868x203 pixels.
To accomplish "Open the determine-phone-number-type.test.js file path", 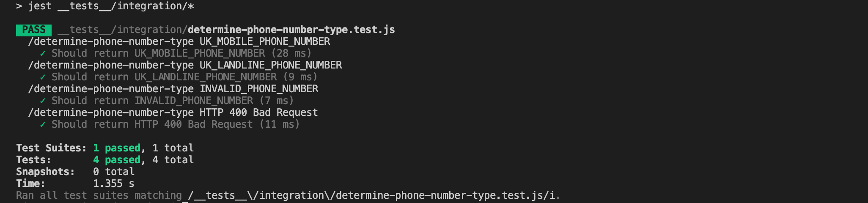I will 226,30.
